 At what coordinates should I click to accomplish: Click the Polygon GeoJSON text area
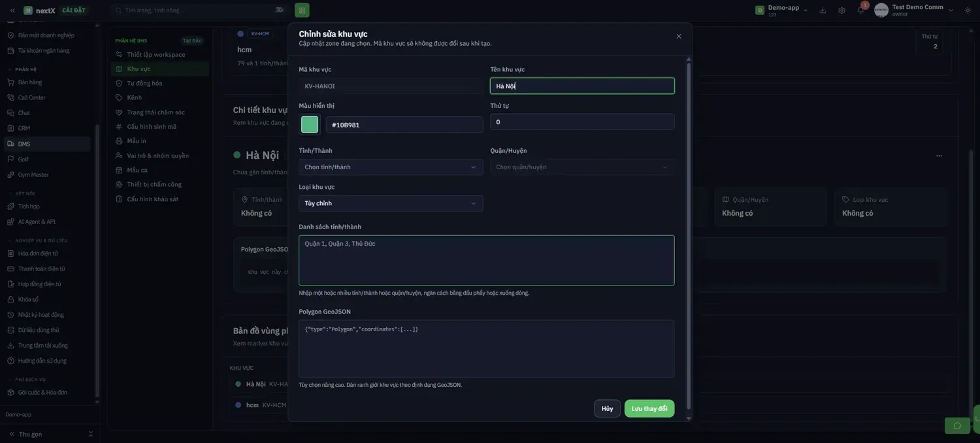tap(487, 349)
